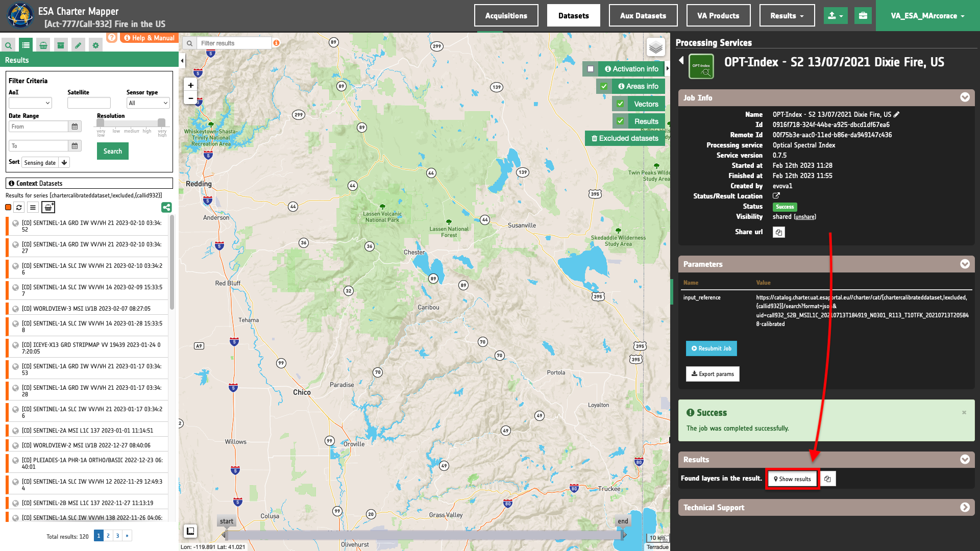Open the VA_ESA_MArcorace user menu

927,16
